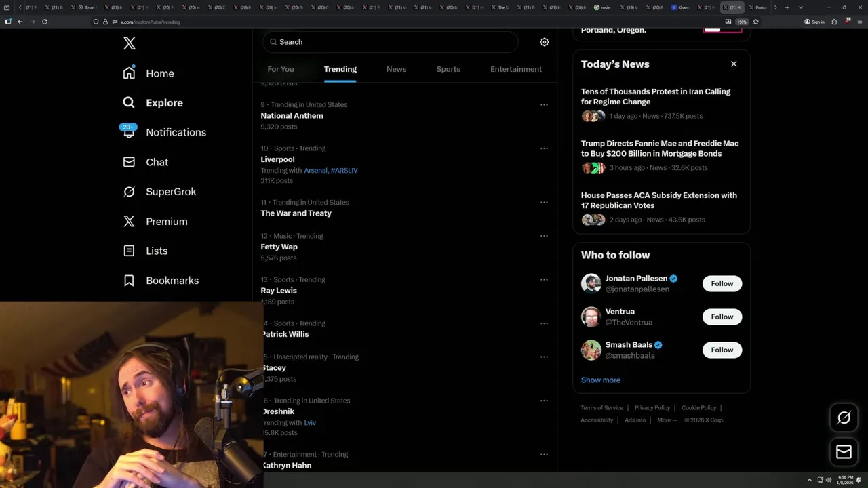Switch to the Entertainment tab

click(516, 69)
